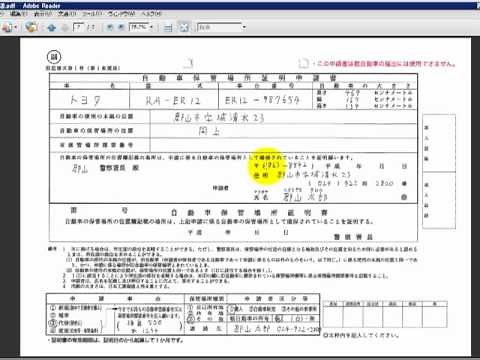Click the current page number field
This screenshot has width=480, height=360.
[78, 27]
